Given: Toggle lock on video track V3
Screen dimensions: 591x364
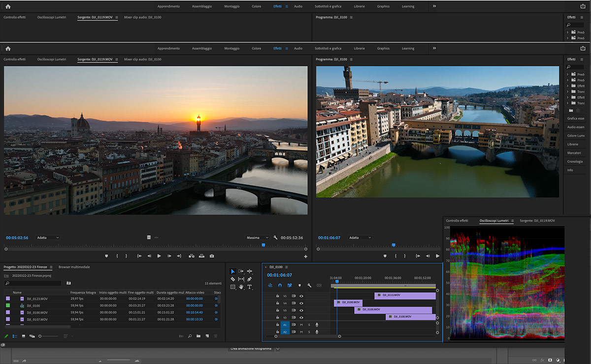Looking at the screenshot, I should pyautogui.click(x=277, y=310).
